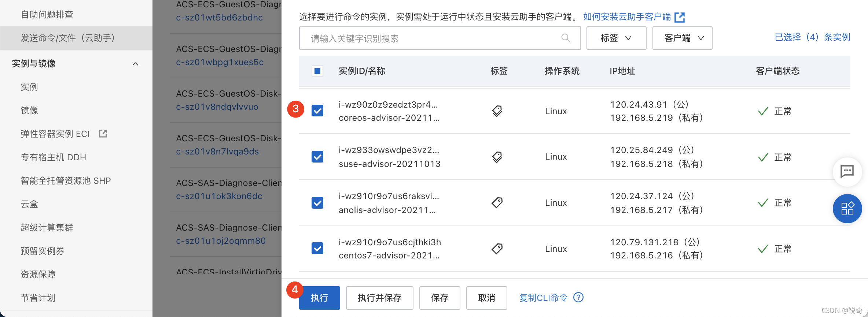Viewport: 868px width, 317px height.
Task: Click the tag icon for suse-advisor-20211013
Action: [497, 157]
